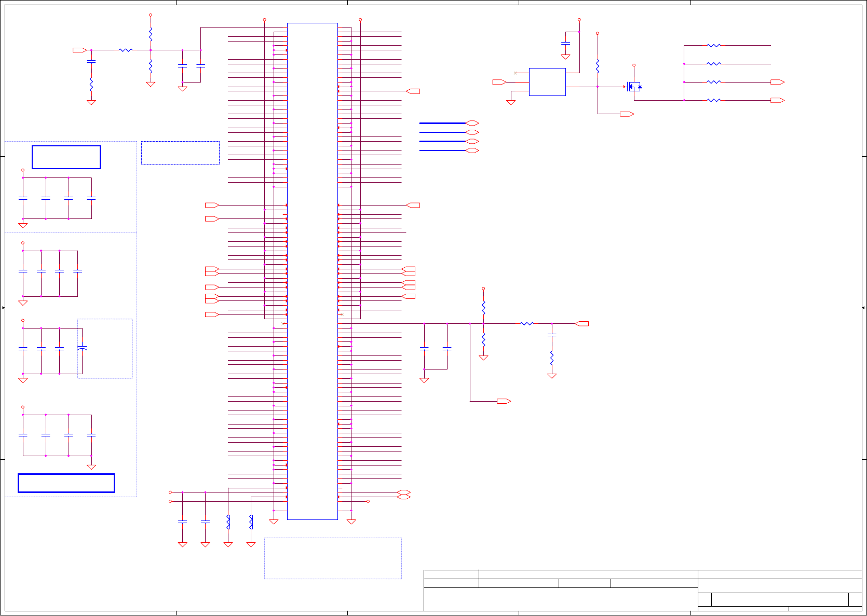The height and width of the screenshot is (616, 867).
Task: Select the lowest resistor of the four-resistor group
Action: pyautogui.click(x=714, y=100)
